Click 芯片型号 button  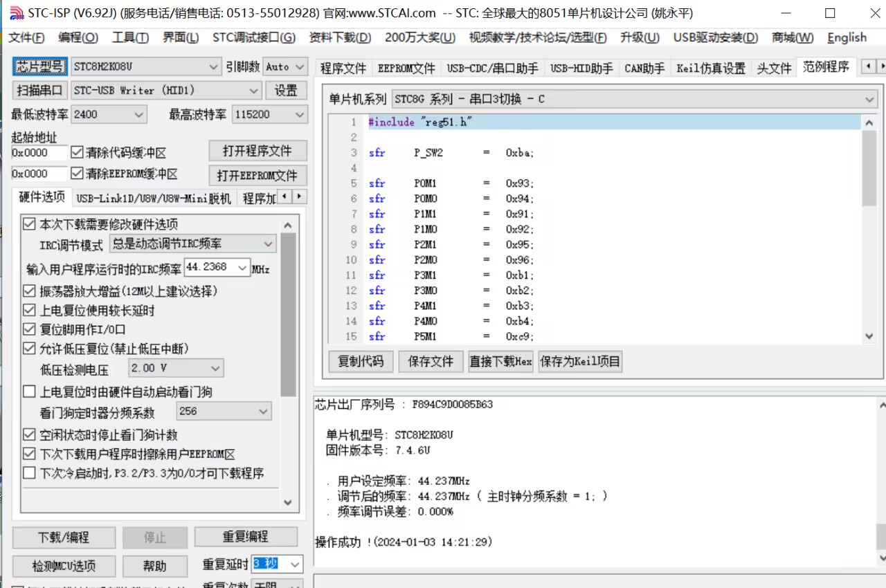coord(40,67)
